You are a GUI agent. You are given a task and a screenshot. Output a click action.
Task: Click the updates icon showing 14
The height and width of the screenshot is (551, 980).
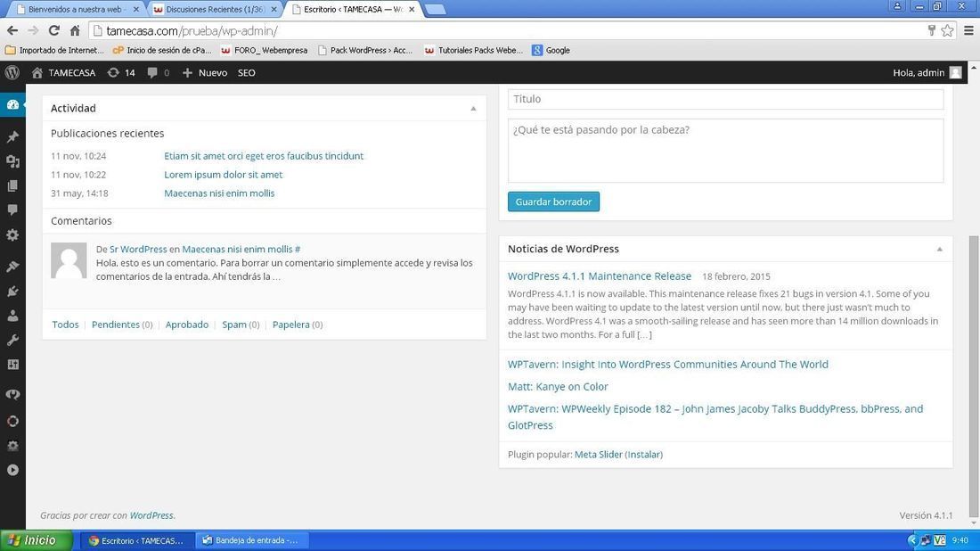coord(121,72)
